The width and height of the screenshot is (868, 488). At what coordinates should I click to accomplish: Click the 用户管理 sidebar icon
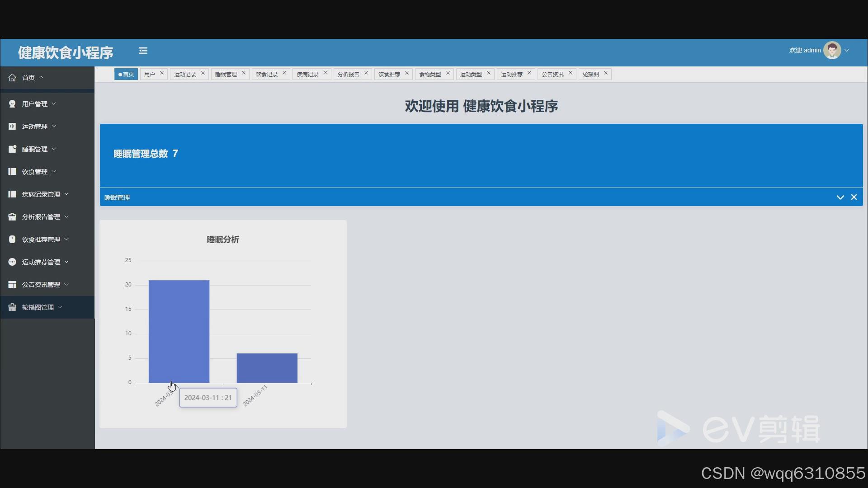click(12, 104)
